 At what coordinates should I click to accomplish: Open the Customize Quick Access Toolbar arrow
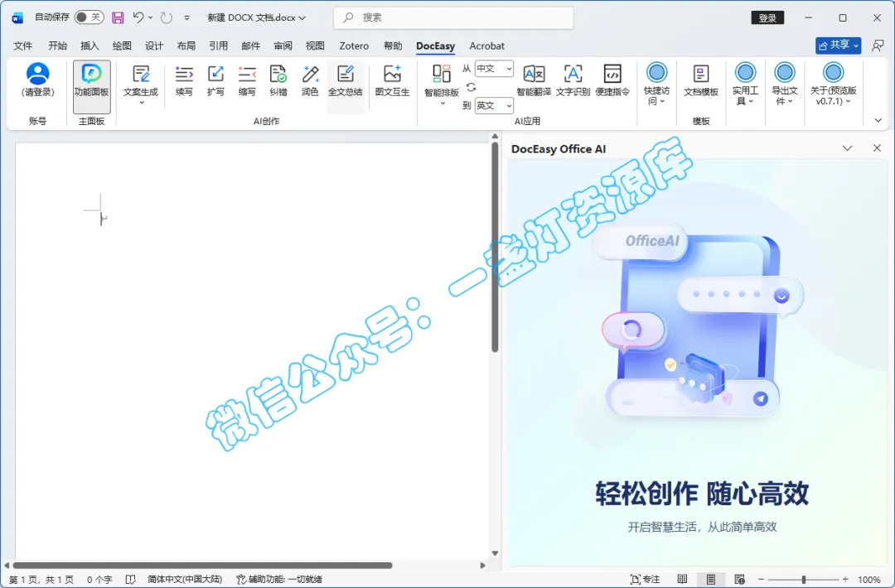coord(186,17)
